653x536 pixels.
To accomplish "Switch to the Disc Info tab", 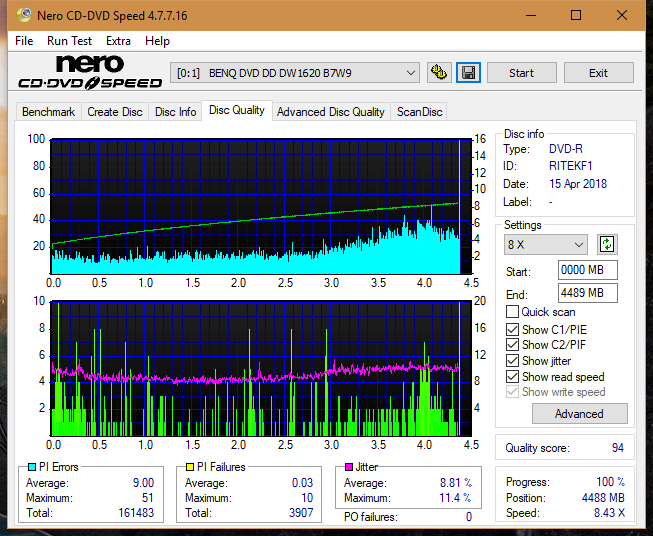I will click(175, 112).
